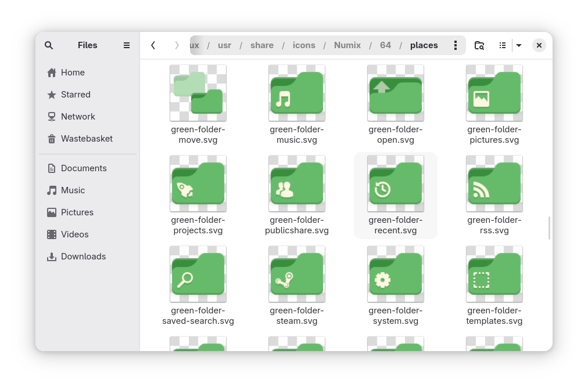The height and width of the screenshot is (390, 588).
Task: Click the green-folder-rss.svg file name
Action: (x=494, y=225)
